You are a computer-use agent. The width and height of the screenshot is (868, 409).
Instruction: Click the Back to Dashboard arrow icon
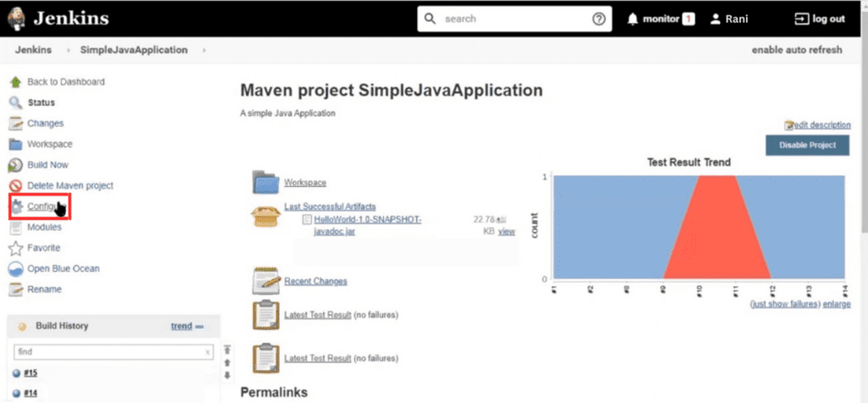tap(14, 82)
